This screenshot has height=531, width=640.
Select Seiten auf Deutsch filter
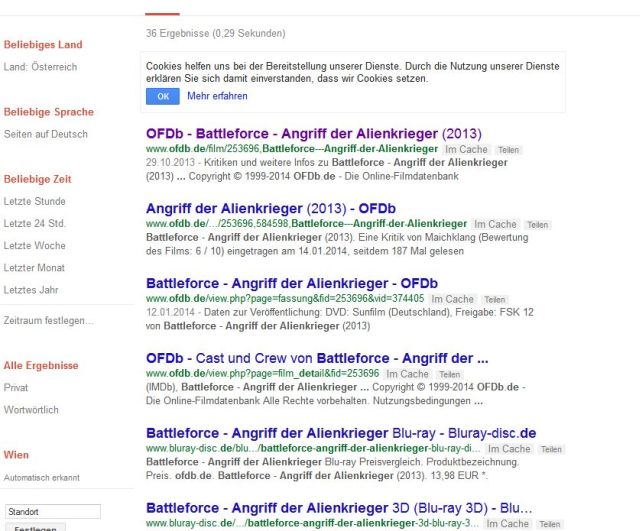tap(46, 134)
